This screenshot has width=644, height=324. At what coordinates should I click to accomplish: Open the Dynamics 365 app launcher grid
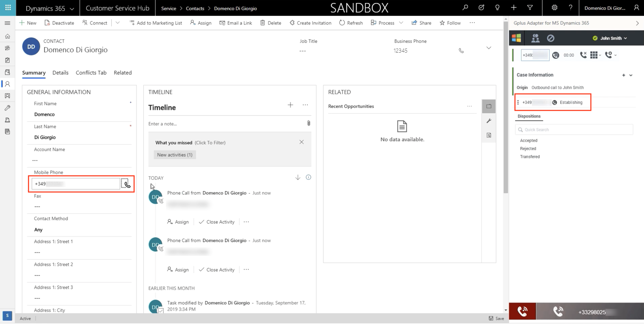(x=8, y=8)
